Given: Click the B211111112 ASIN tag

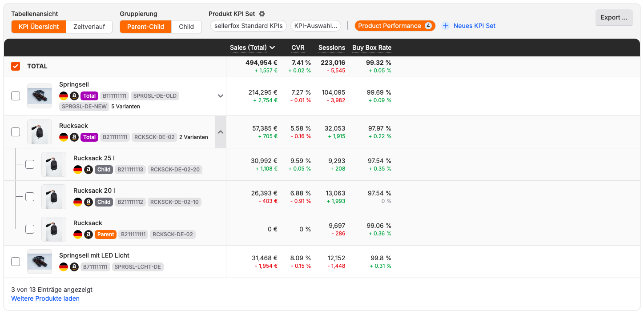Looking at the screenshot, I should point(130,202).
